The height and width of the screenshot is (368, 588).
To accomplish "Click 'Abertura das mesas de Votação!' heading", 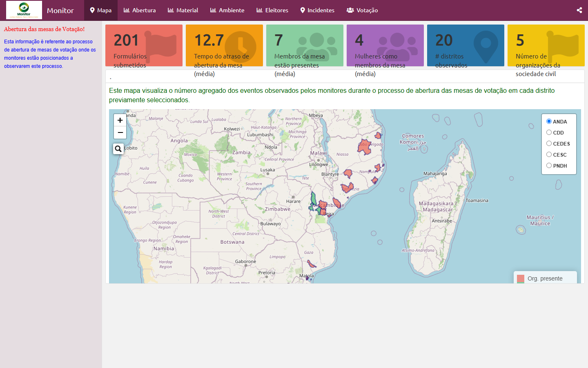I will [x=45, y=29].
